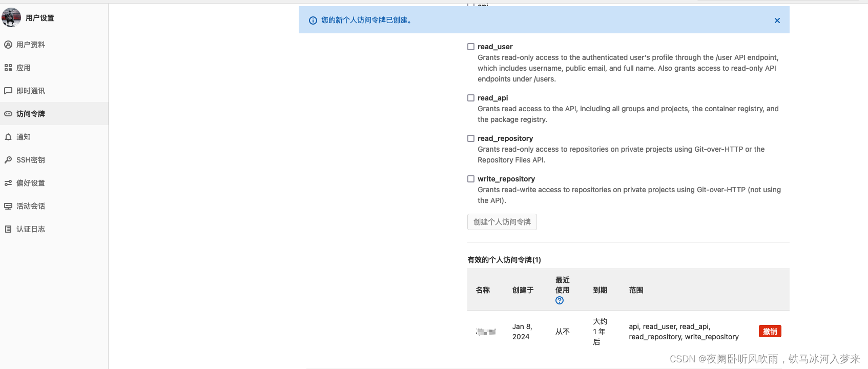Image resolution: width=868 pixels, height=369 pixels.
Task: Click the 即时通讯 chat bubble icon
Action: [8, 91]
